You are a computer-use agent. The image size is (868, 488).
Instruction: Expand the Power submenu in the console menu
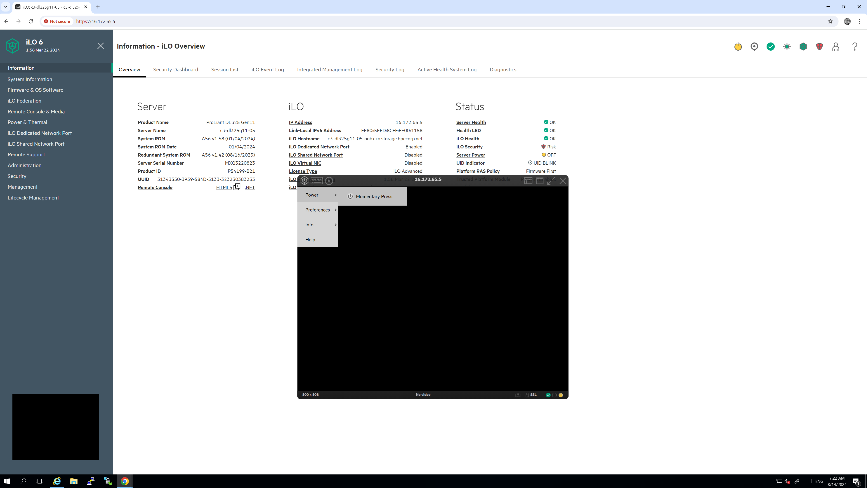click(317, 195)
